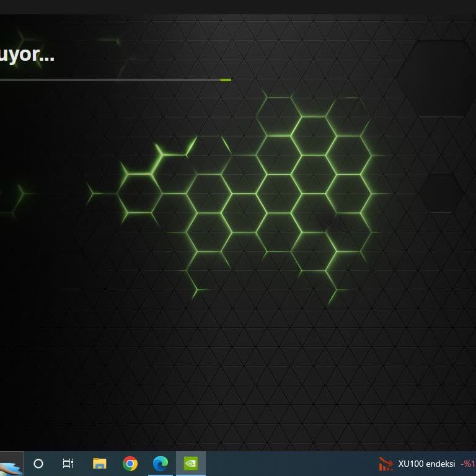Select NVIDIA installer icon on taskbar
The image size is (476, 476).
(191, 464)
